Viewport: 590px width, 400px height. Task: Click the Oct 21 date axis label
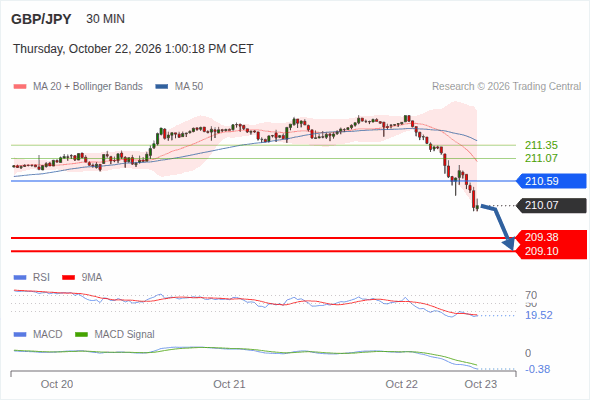pyautogui.click(x=229, y=384)
